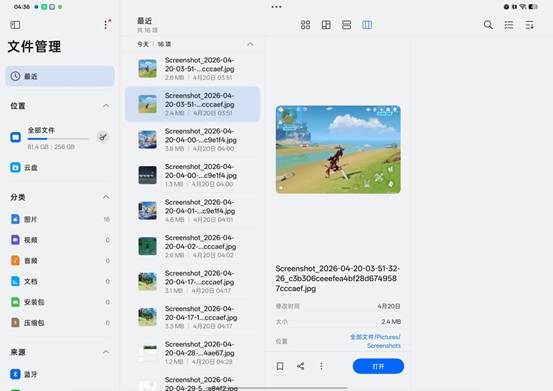Select the 3.1 MB 04:17 screenshot
The width and height of the screenshot is (553, 391).
coord(193,282)
